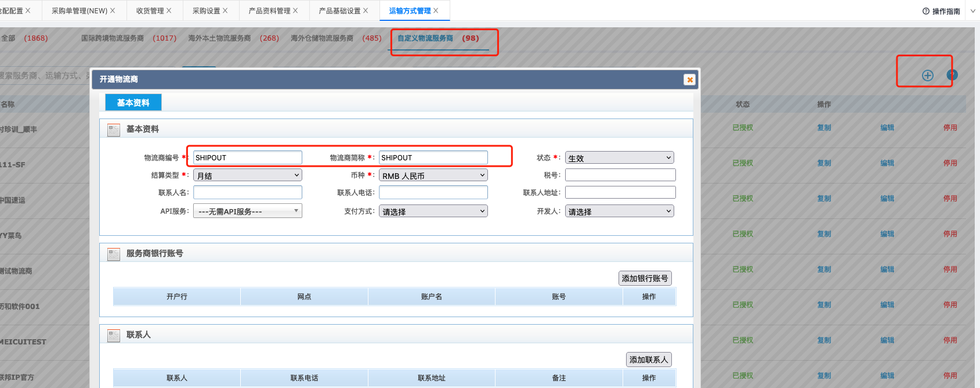This screenshot has width=980, height=388.
Task: Click into the 税号 field
Action: pyautogui.click(x=620, y=175)
